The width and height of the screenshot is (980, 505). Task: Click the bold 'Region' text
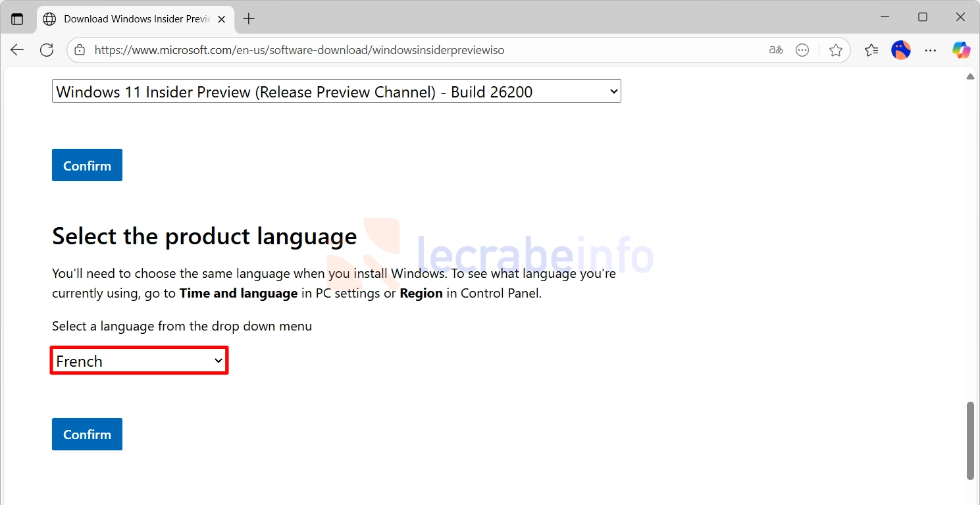coord(421,294)
